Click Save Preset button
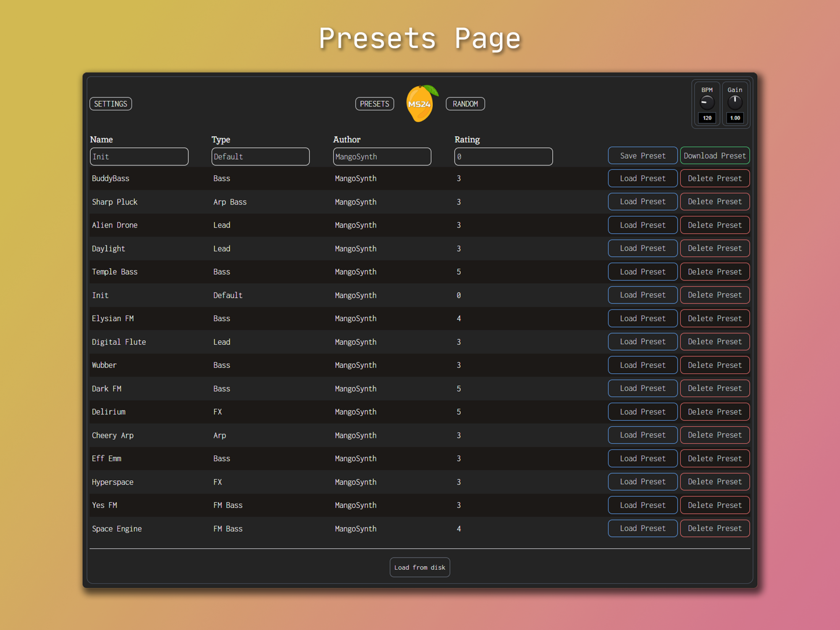Image resolution: width=840 pixels, height=630 pixels. point(642,156)
